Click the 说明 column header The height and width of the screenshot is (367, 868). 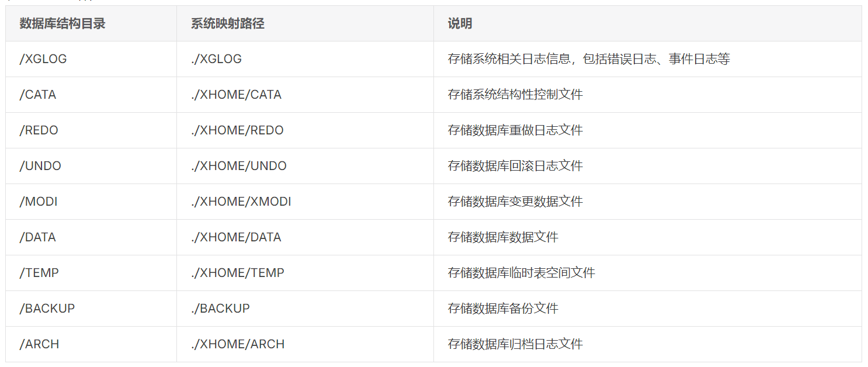pos(460,23)
